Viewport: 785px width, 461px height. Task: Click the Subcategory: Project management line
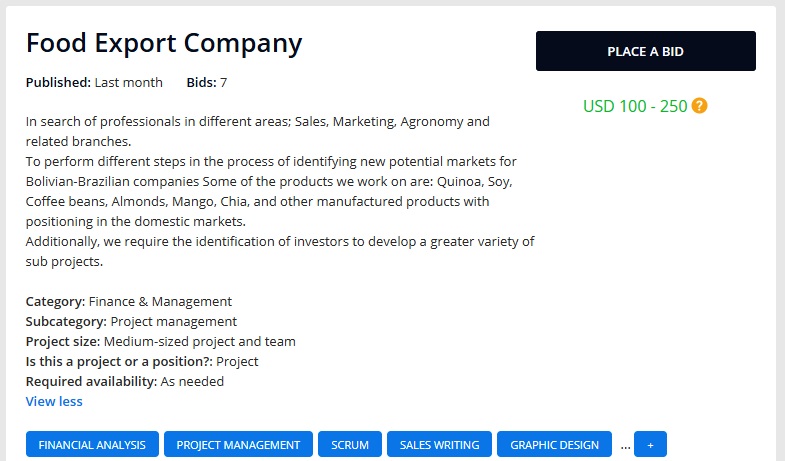coord(131,322)
